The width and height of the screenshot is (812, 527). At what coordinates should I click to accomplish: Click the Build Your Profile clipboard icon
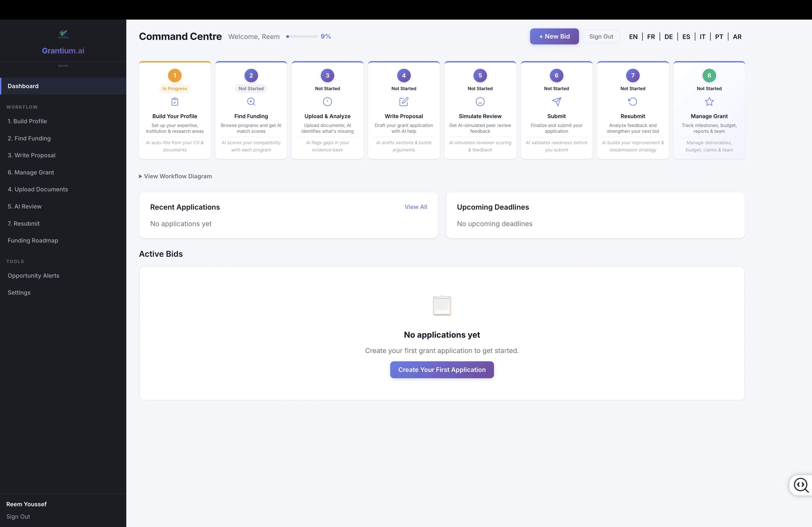175,102
